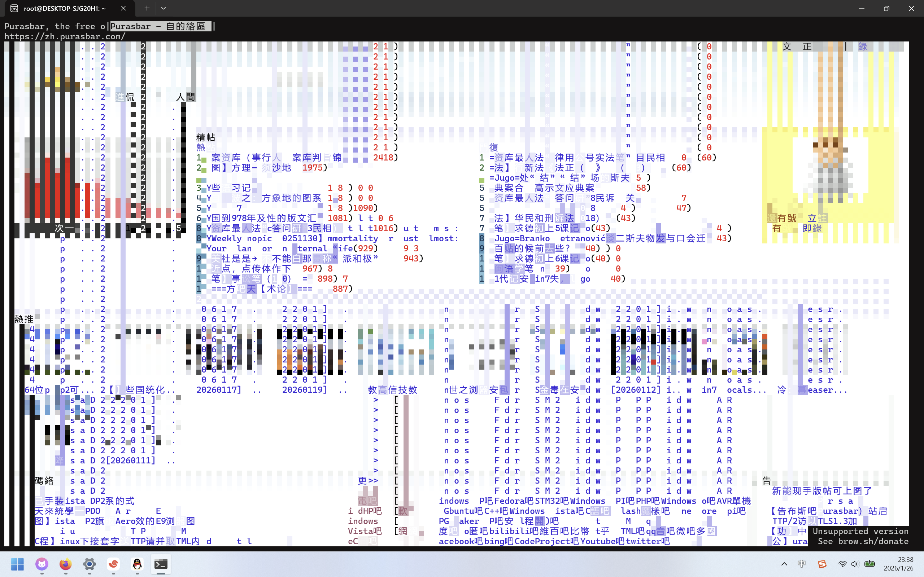Click the terminal app icon in taskbar
The width and height of the screenshot is (924, 577).
click(x=161, y=564)
